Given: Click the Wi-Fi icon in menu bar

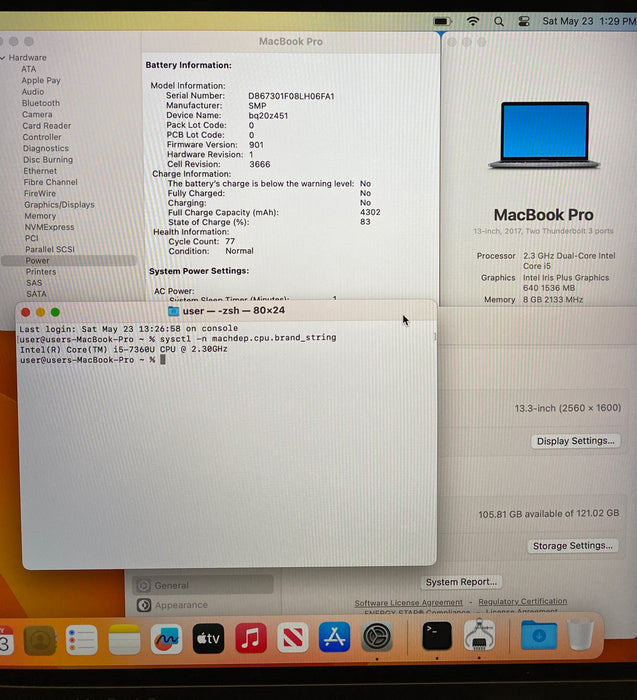Looking at the screenshot, I should 473,21.
